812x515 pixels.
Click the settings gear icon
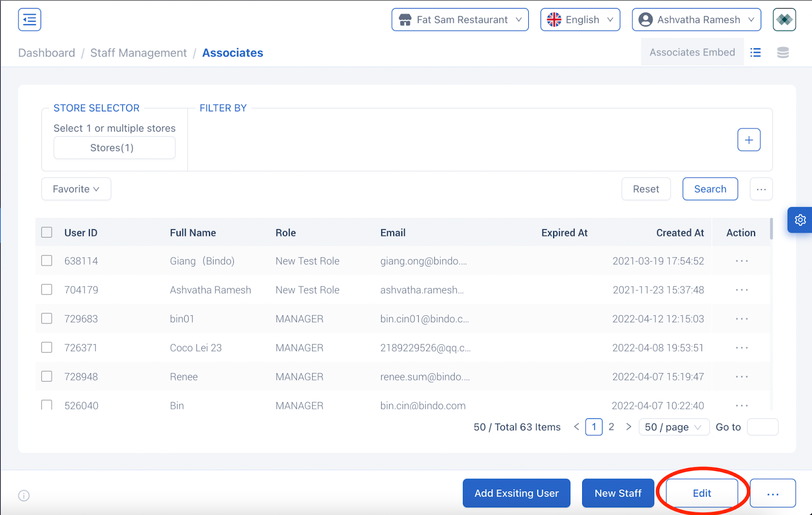coord(800,220)
